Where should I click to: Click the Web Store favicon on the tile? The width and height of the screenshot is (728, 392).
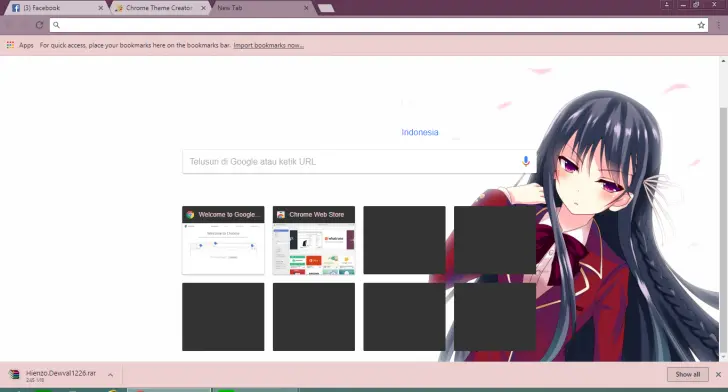tap(281, 215)
